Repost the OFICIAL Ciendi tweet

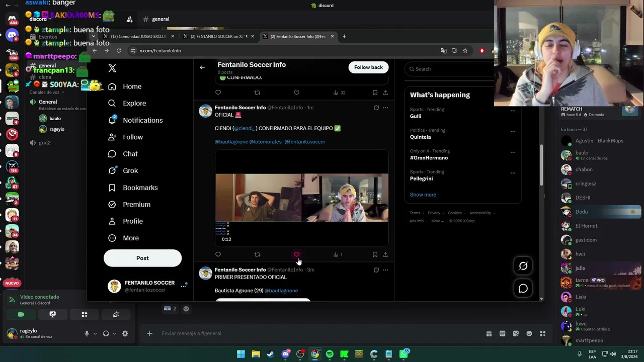(x=257, y=254)
